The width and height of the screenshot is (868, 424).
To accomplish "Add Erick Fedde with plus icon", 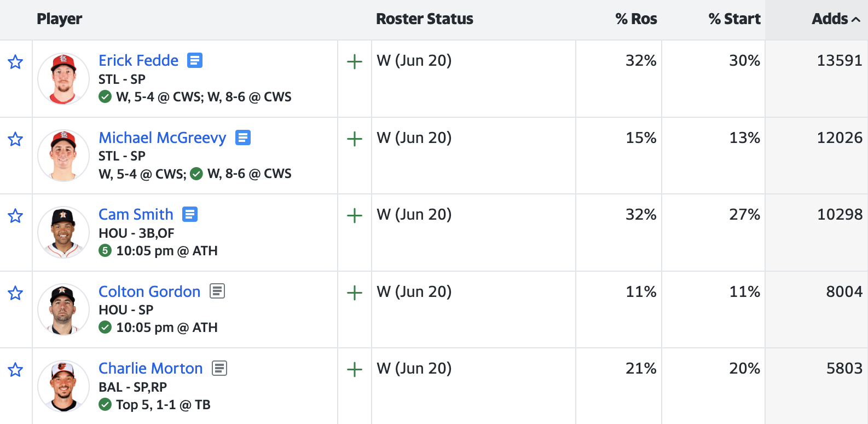I will coord(355,62).
